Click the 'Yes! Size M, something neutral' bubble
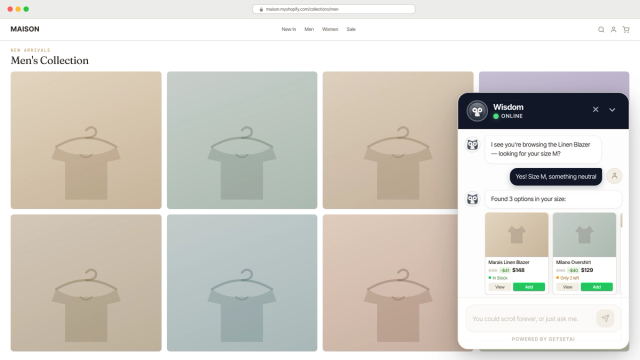The image size is (640, 360). pos(556,176)
